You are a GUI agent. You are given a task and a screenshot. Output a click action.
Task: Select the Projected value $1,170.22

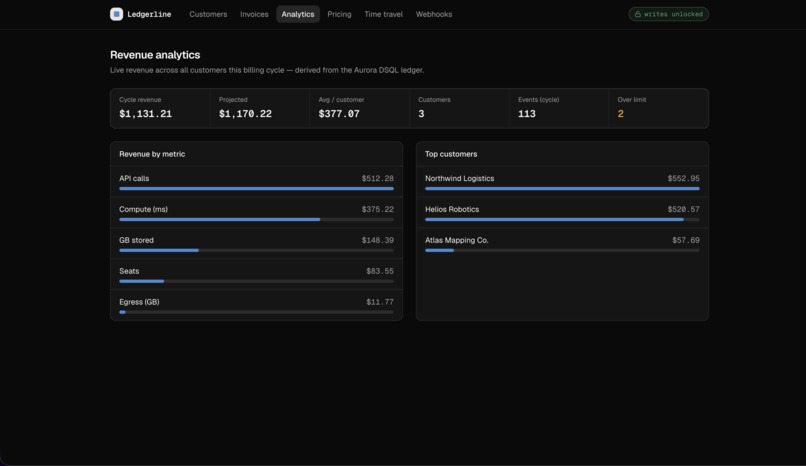point(245,114)
